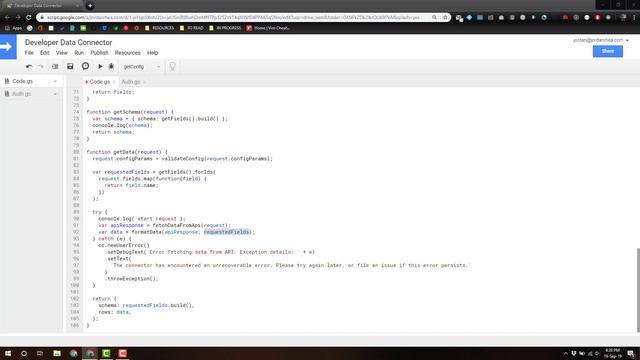The image size is (640, 360).
Task: Open the Windows Start menu
Action: point(8,353)
